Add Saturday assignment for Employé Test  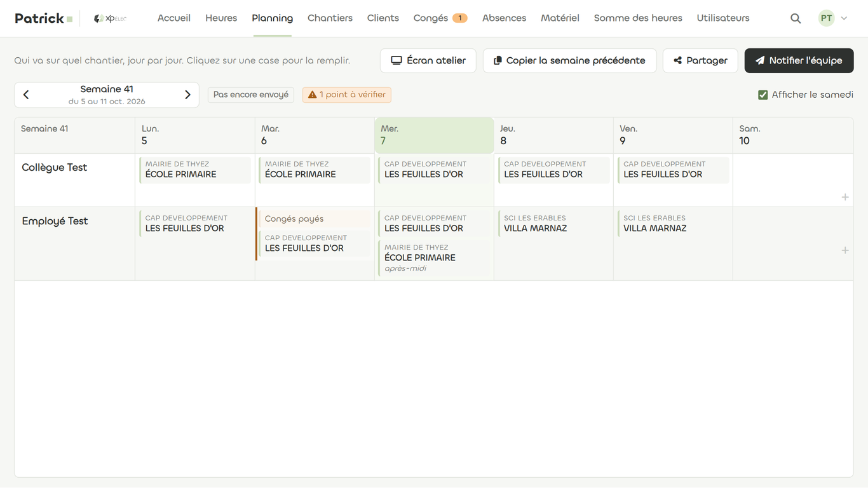[x=845, y=250]
